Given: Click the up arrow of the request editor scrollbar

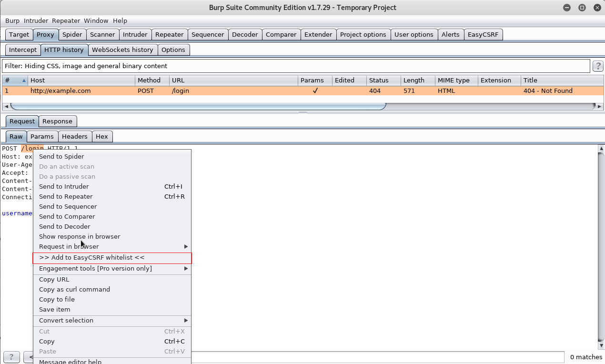Looking at the screenshot, I should 601,149.
